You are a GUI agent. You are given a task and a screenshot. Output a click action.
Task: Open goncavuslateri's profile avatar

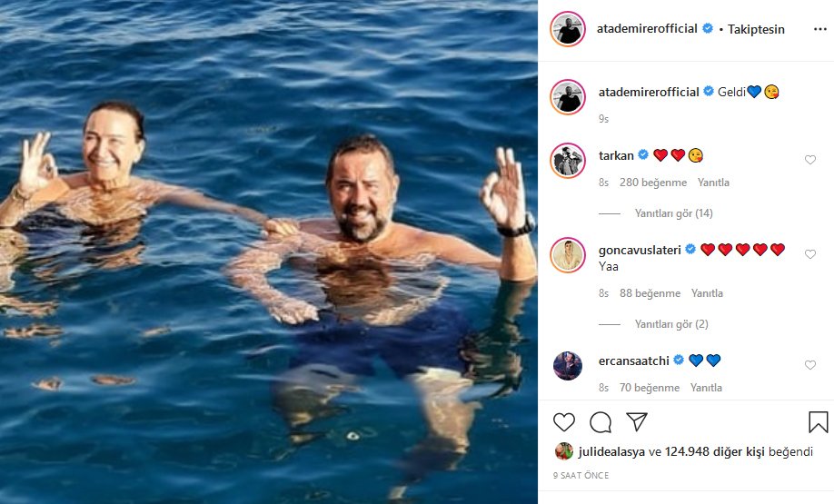coord(568,254)
